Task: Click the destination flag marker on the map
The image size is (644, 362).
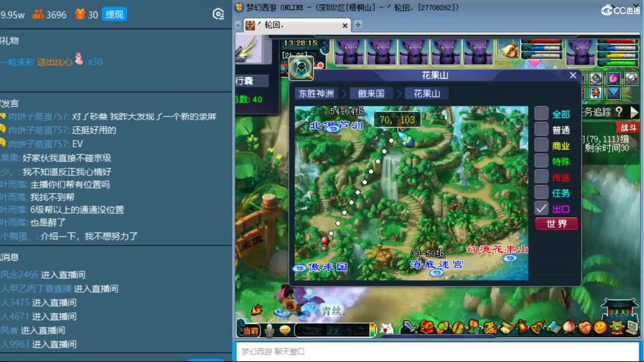Action: 406,138
